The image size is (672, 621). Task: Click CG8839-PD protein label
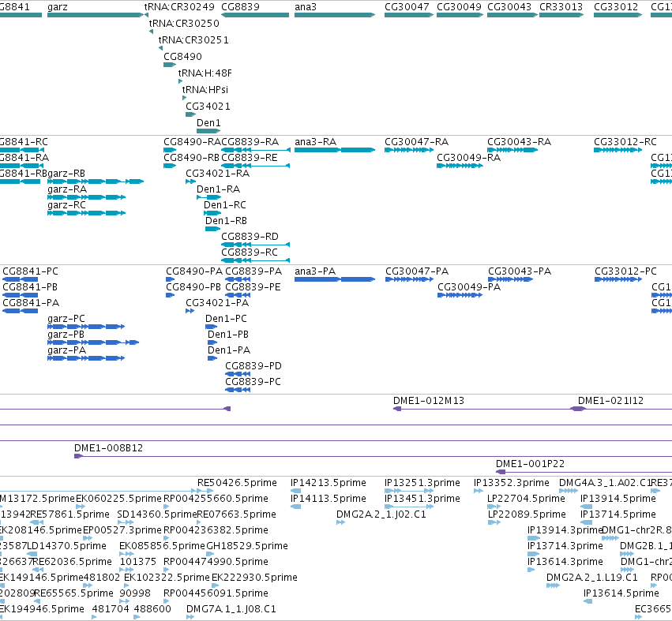(x=253, y=366)
